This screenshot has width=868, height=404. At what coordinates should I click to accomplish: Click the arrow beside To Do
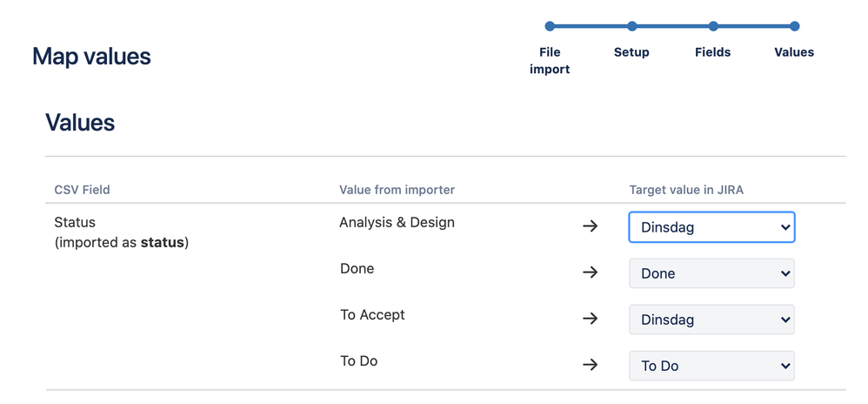tap(590, 364)
